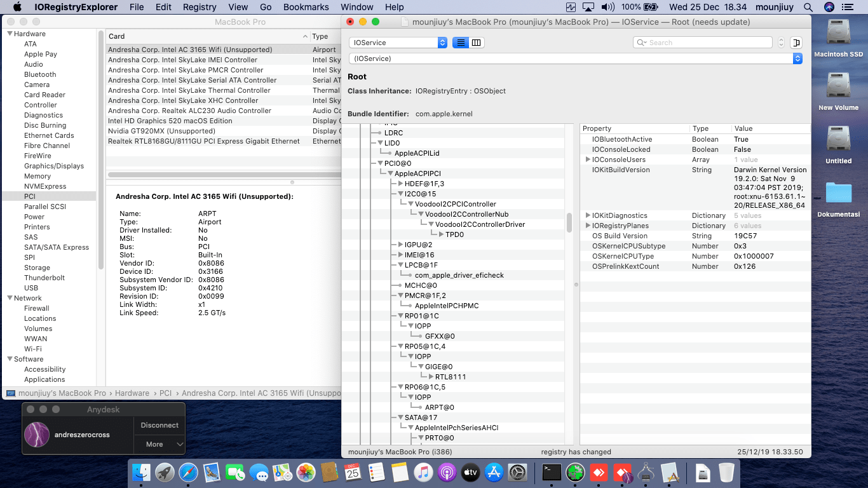This screenshot has width=868, height=488.
Task: Expand the IOConsoleUsers property row
Action: coord(588,159)
